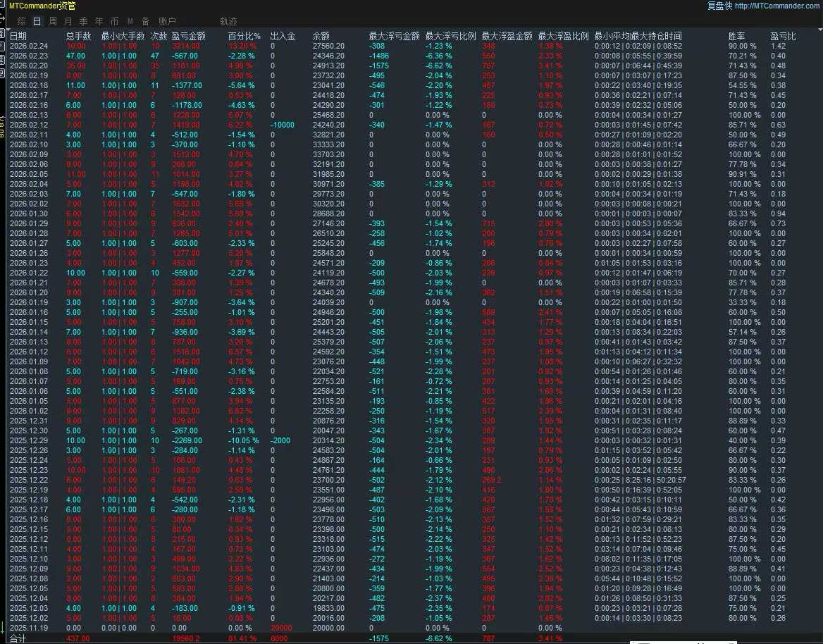Switch to the 综 summary tab
The image size is (823, 644).
pyautogui.click(x=22, y=22)
